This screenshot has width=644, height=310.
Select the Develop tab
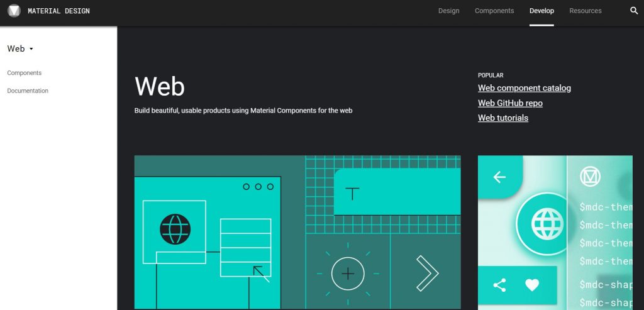click(541, 11)
